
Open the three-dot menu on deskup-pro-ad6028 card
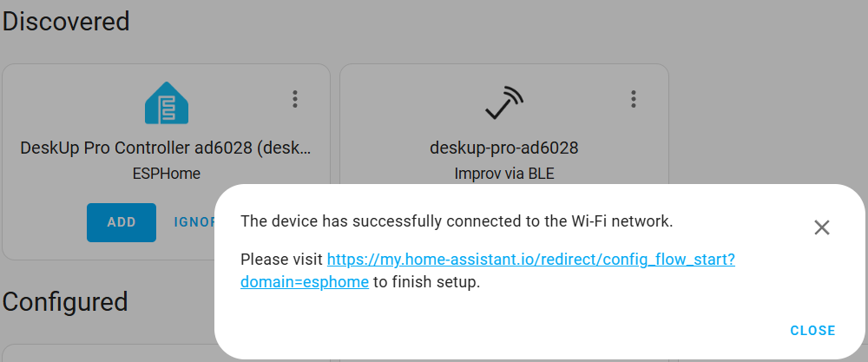pos(634,99)
